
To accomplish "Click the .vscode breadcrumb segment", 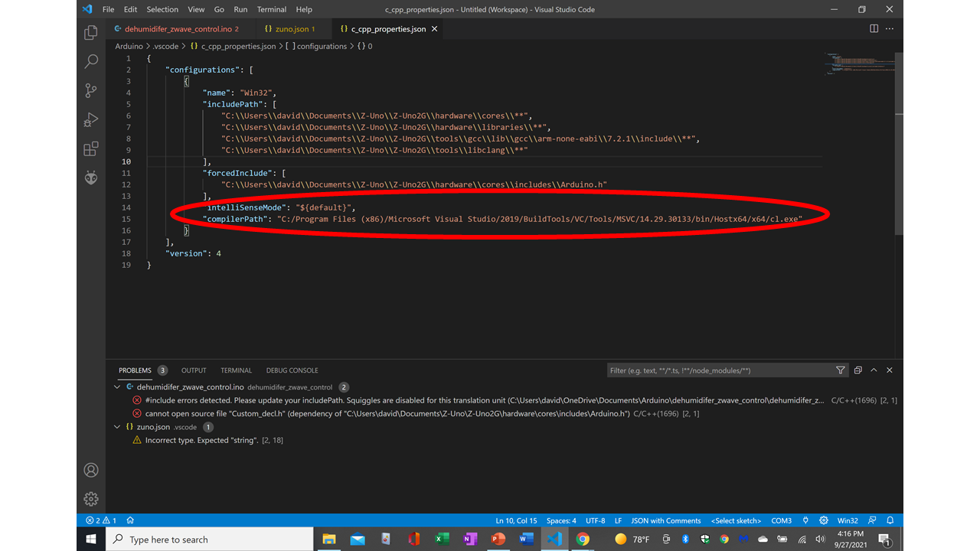I will point(165,46).
